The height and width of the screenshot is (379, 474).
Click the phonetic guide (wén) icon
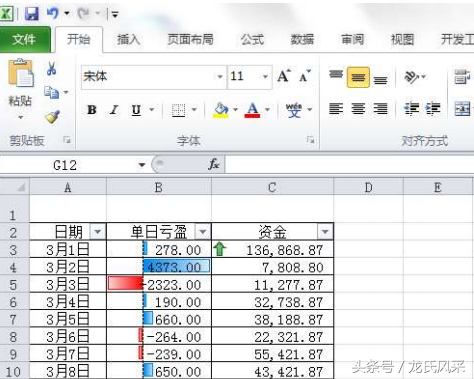(294, 110)
